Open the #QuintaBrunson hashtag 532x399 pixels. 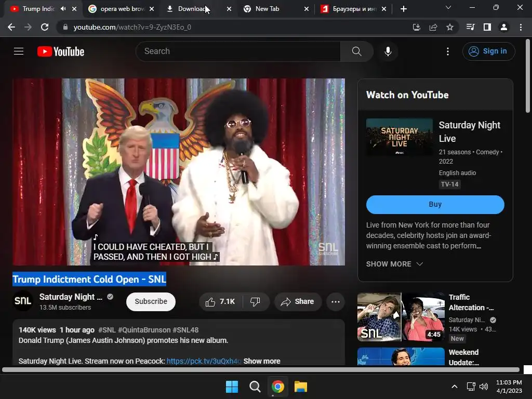144,330
